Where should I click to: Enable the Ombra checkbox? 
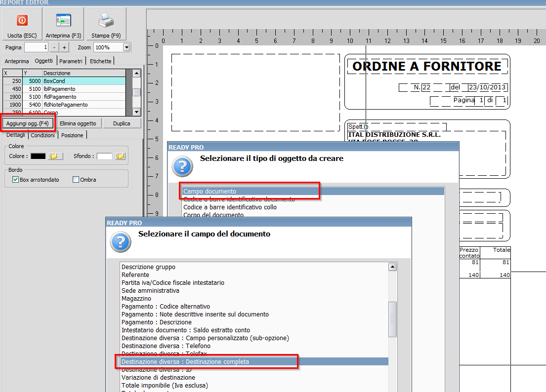coord(76,180)
